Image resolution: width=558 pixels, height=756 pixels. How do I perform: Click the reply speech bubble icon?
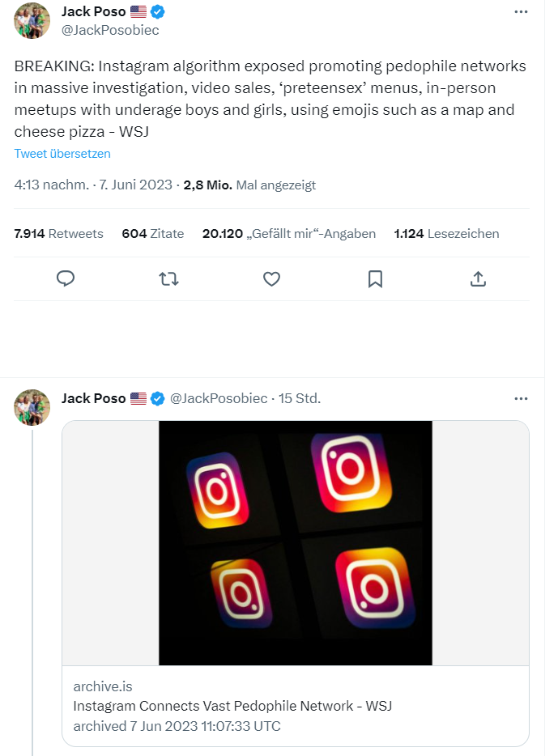tap(66, 279)
